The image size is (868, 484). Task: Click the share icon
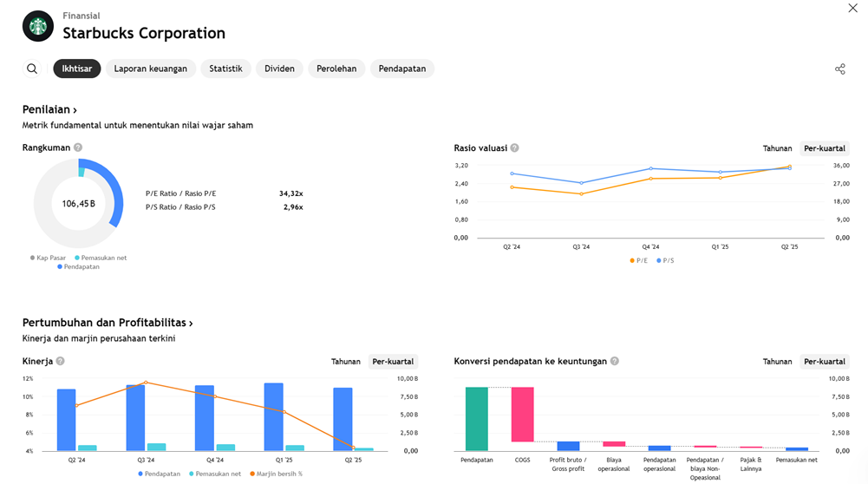[x=839, y=69]
